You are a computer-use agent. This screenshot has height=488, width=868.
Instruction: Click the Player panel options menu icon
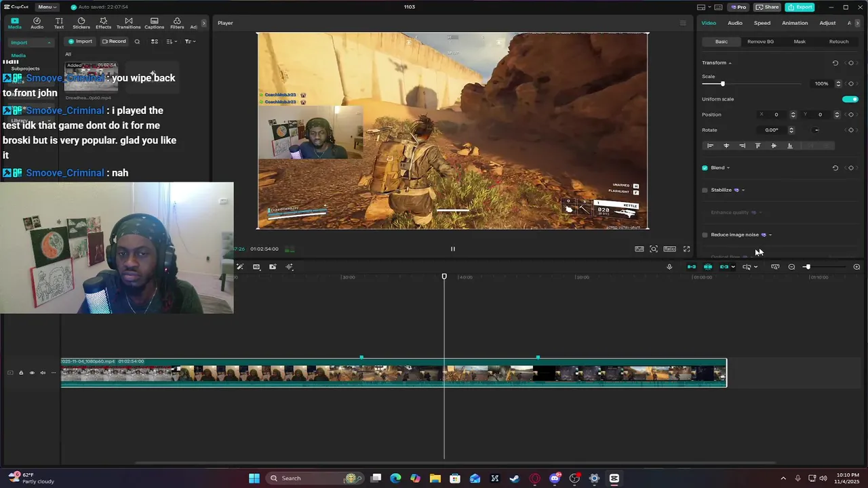click(683, 23)
